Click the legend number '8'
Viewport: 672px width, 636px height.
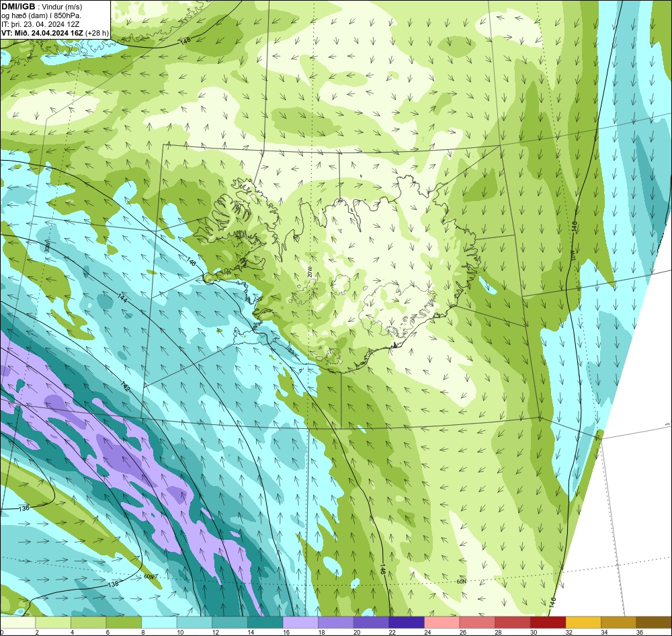(142, 632)
